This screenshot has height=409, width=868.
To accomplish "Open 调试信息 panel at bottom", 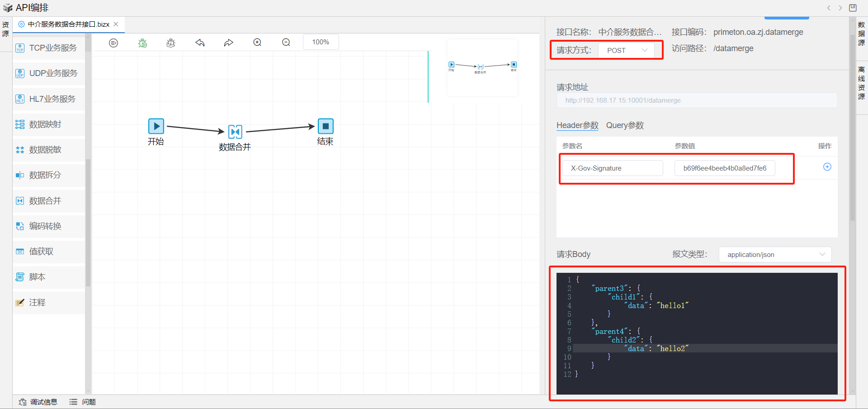I will [38, 402].
